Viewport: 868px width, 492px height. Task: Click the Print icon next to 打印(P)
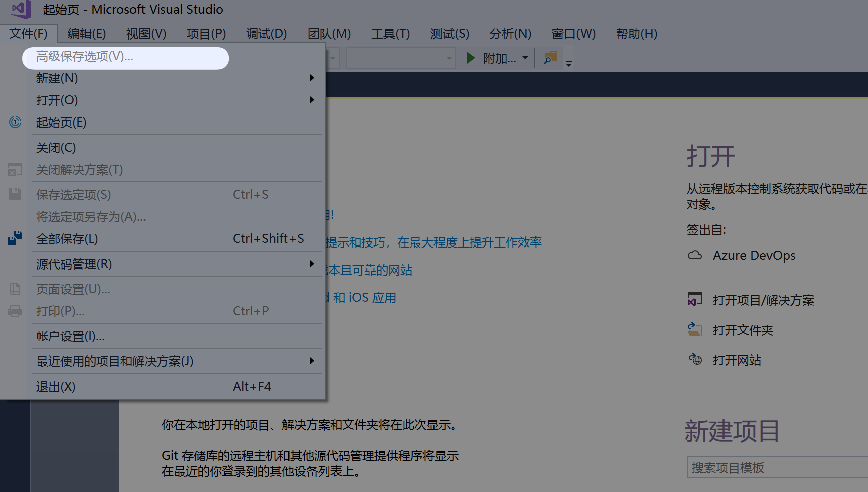(15, 311)
